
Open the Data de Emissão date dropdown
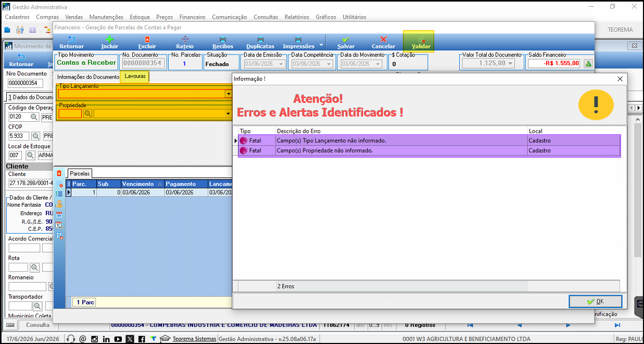(x=282, y=63)
